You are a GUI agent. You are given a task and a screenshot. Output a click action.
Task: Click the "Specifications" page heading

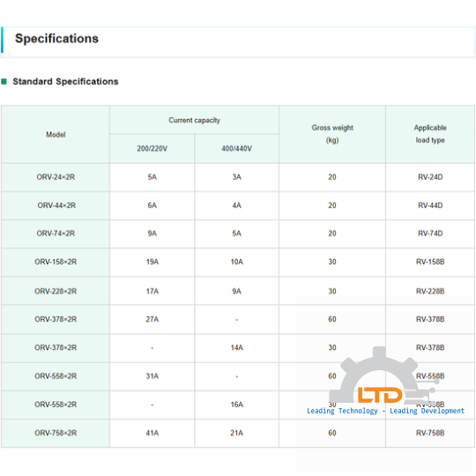pyautogui.click(x=56, y=39)
